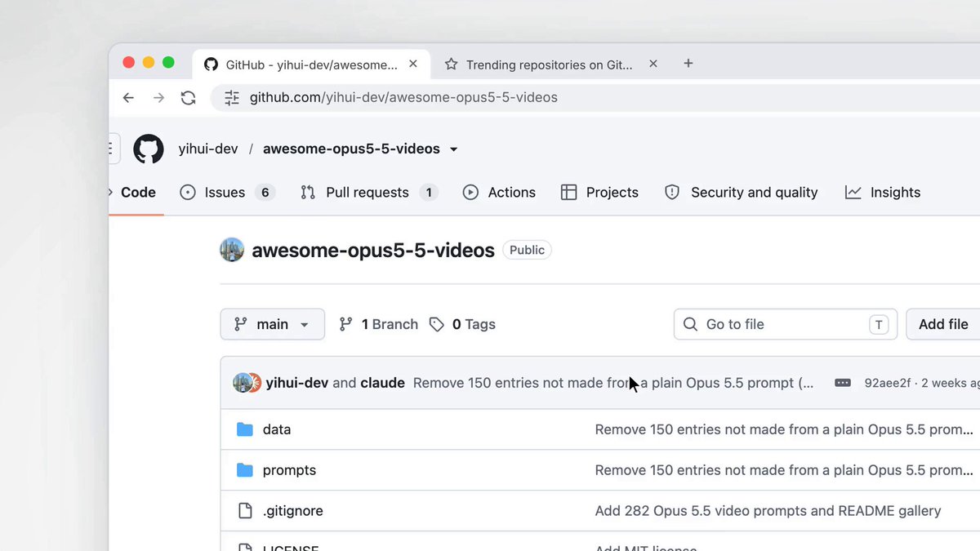Open the Code tab
Viewport: 980px width, 551px height.
coord(138,193)
